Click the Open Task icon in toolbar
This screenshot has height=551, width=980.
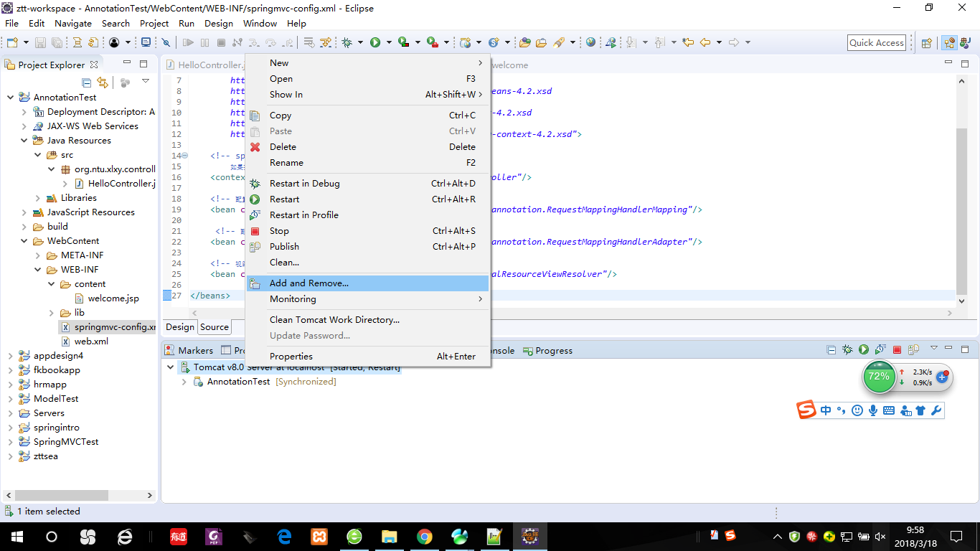(541, 42)
